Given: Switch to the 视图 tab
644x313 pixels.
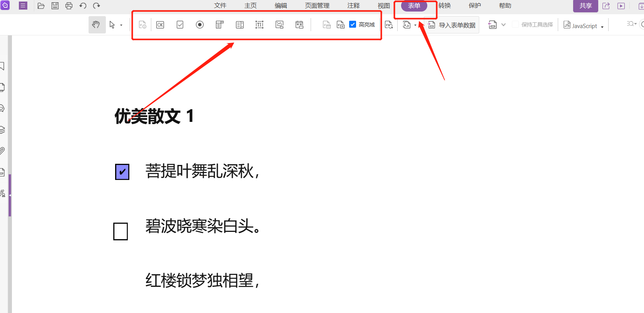Looking at the screenshot, I should pyautogui.click(x=384, y=6).
